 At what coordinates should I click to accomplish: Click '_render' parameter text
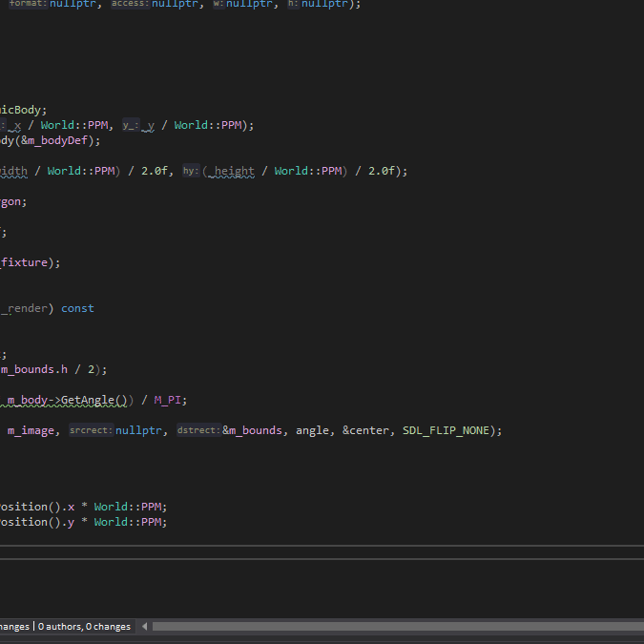pos(24,308)
